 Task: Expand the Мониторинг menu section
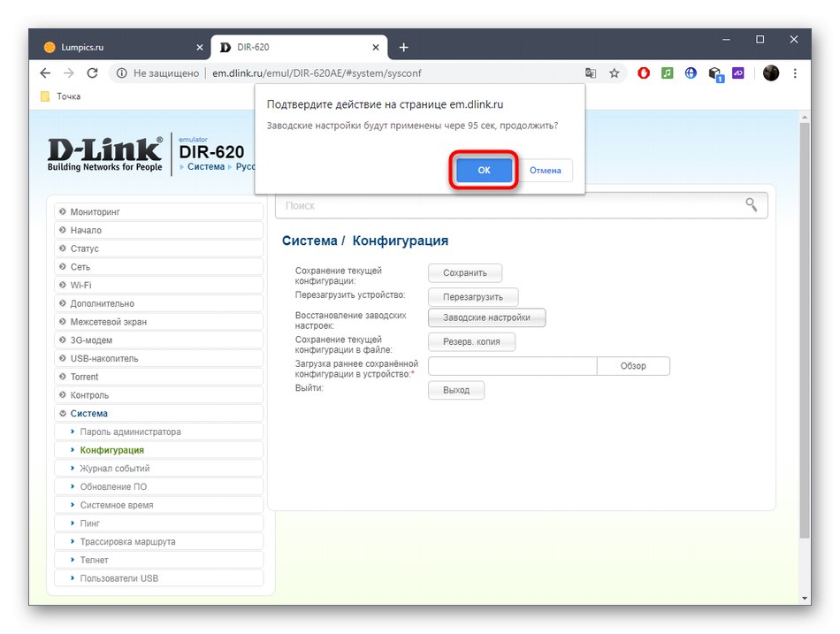point(158,211)
